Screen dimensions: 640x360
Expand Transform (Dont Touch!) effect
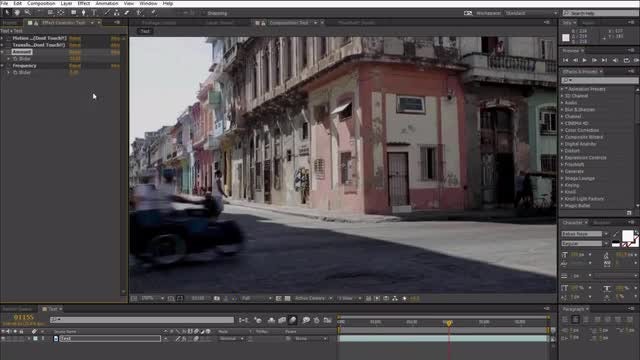(2, 45)
